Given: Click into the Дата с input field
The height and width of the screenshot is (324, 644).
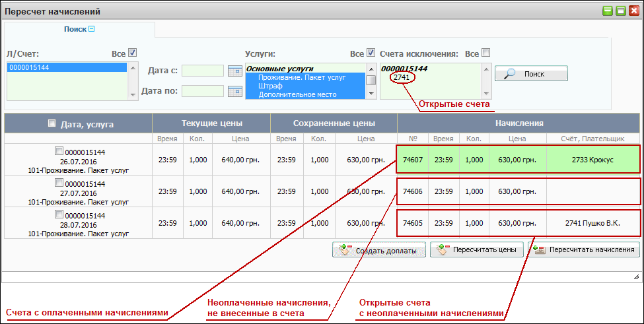Looking at the screenshot, I should [203, 71].
